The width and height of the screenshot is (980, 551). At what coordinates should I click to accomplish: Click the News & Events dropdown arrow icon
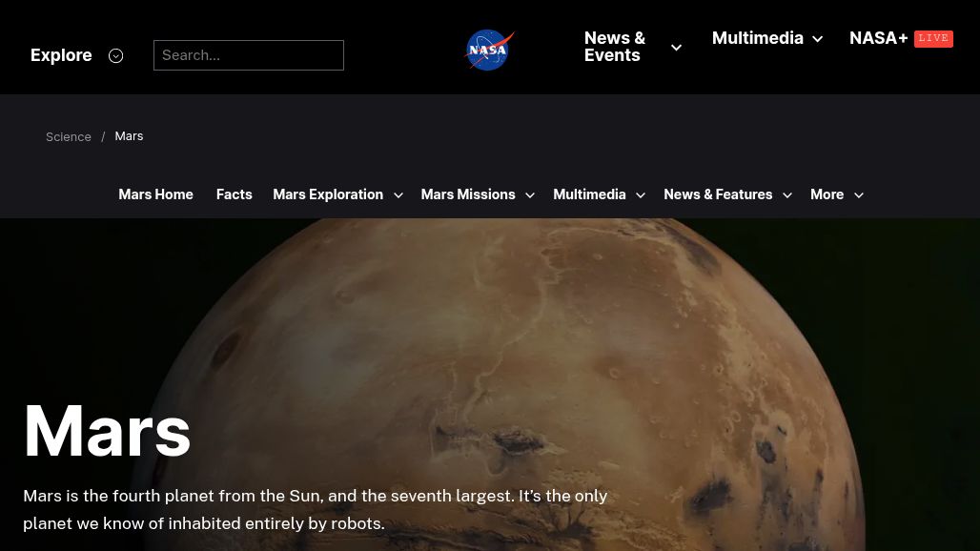(x=676, y=47)
